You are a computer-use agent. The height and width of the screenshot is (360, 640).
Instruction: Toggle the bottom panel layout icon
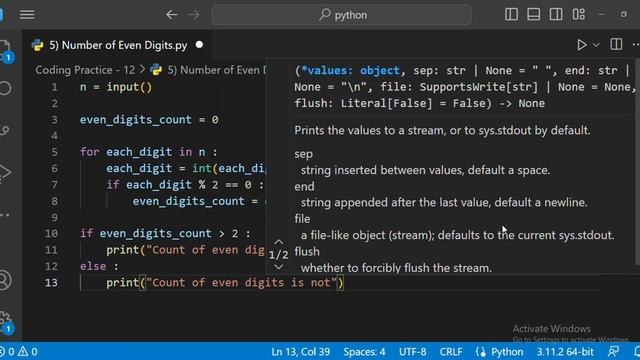533,15
